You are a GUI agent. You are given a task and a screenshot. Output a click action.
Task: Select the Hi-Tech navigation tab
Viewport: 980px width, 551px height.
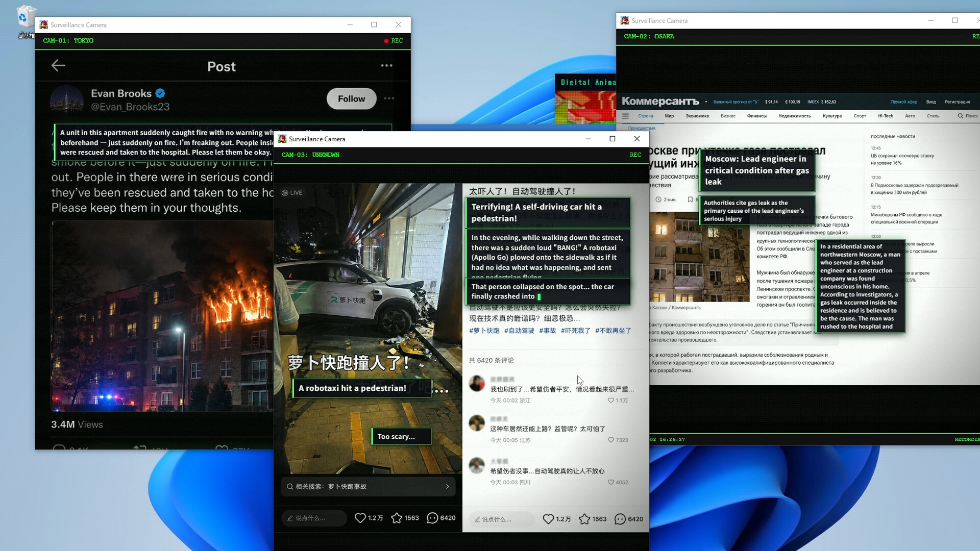coord(886,116)
